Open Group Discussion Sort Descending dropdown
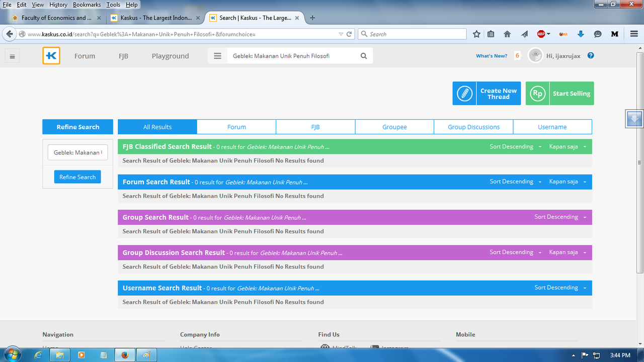 point(515,252)
